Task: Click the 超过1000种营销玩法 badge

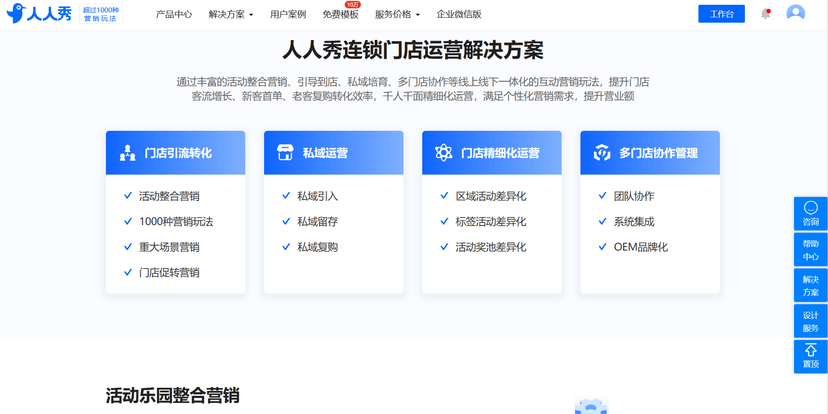Action: [x=101, y=14]
